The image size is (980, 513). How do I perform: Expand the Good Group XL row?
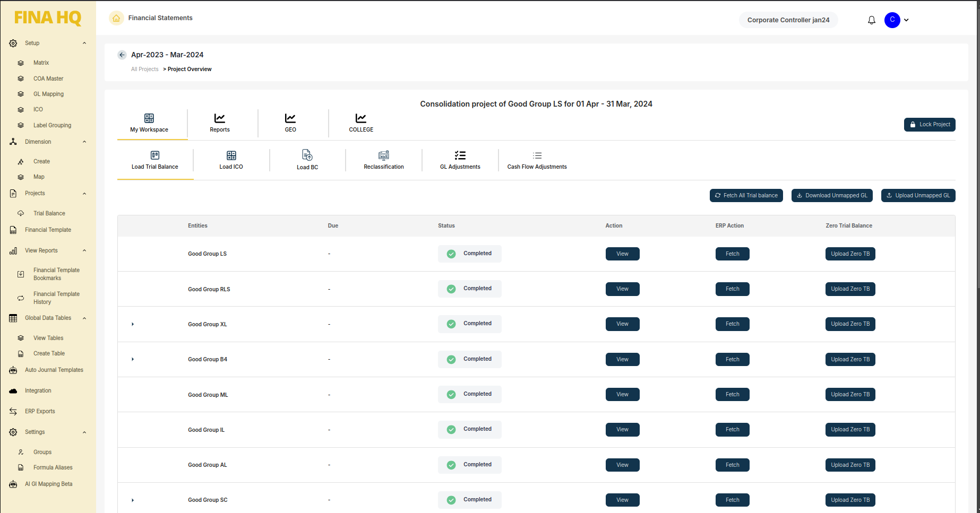[x=133, y=324]
